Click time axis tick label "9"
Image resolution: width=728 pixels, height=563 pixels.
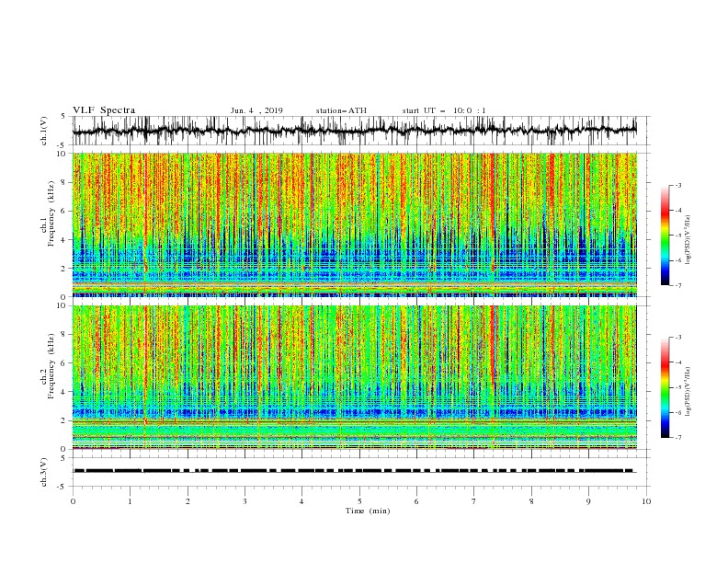[x=588, y=501]
